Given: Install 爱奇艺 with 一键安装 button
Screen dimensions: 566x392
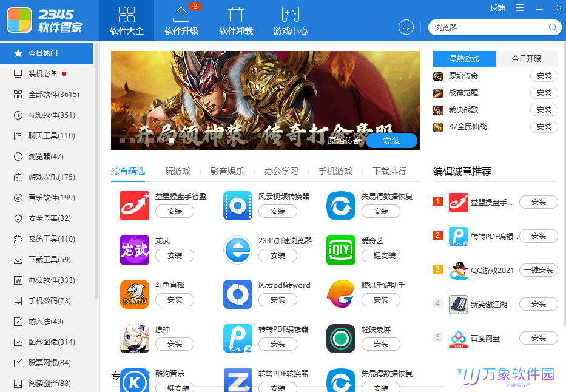Looking at the screenshot, I should click(381, 255).
